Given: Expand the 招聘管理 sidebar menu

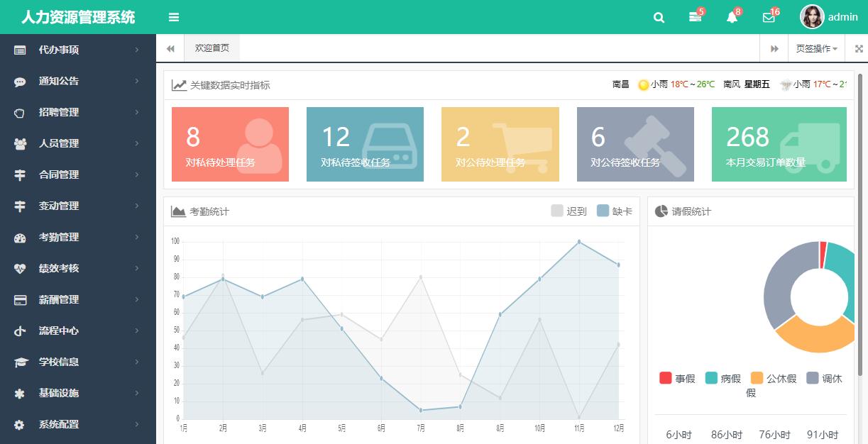Looking at the screenshot, I should [77, 112].
